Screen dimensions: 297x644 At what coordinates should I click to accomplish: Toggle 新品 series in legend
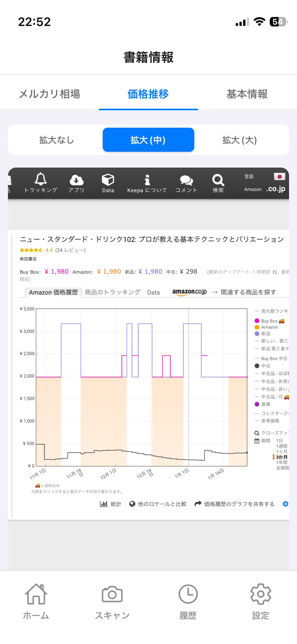point(262,333)
